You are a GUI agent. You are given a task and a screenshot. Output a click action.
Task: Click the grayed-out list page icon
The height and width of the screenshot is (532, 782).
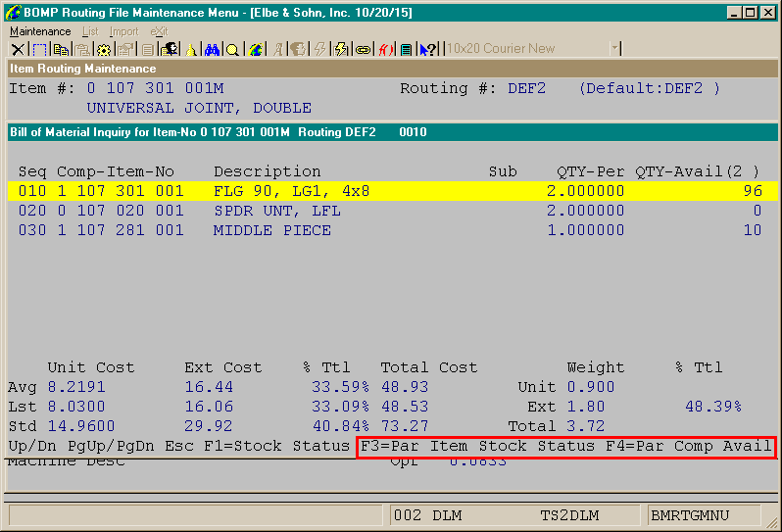point(148,49)
